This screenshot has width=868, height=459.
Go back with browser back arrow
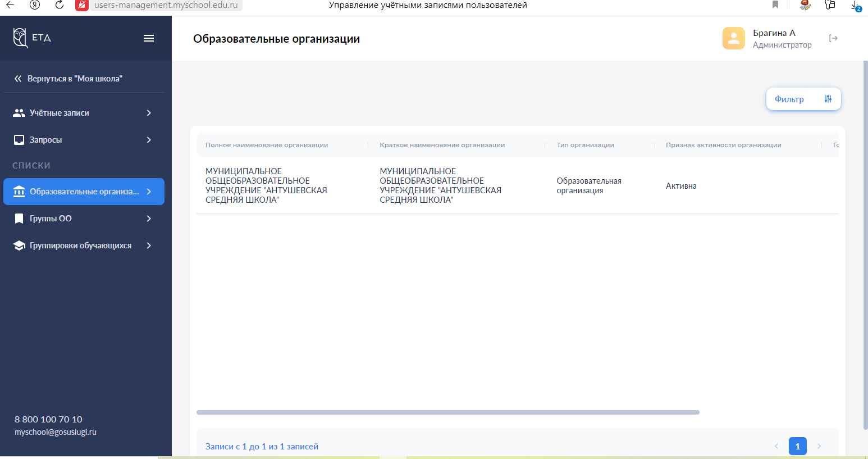(10, 5)
